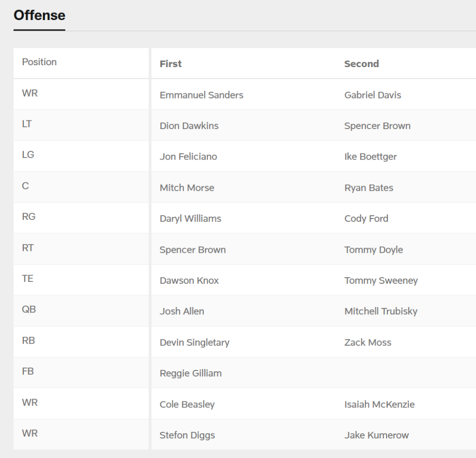
Task: Open Cole Beasley receiver link
Action: click(x=187, y=404)
